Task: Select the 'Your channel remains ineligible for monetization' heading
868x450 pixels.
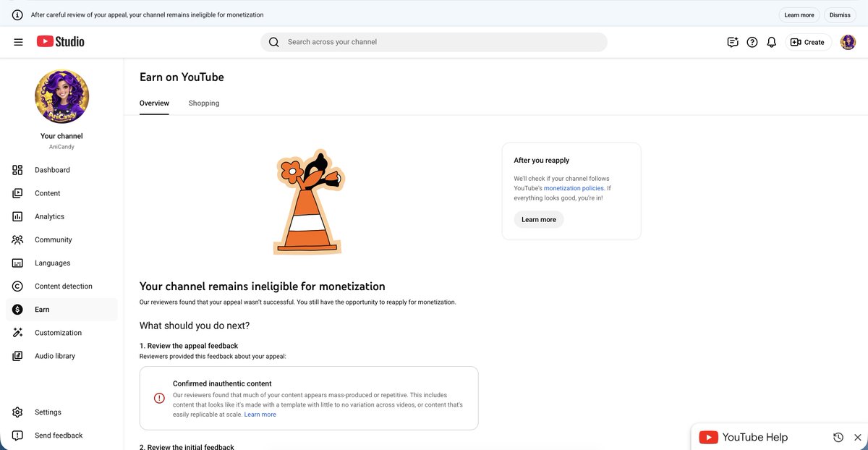Action: click(263, 286)
